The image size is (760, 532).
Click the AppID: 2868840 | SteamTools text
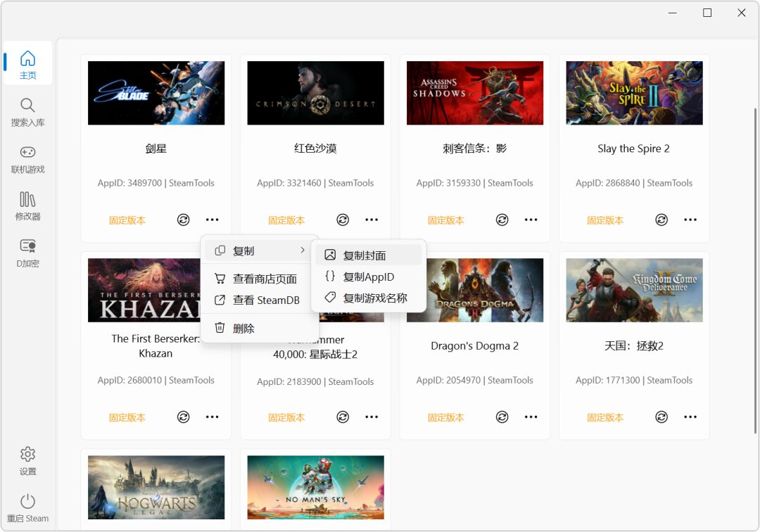coord(635,183)
